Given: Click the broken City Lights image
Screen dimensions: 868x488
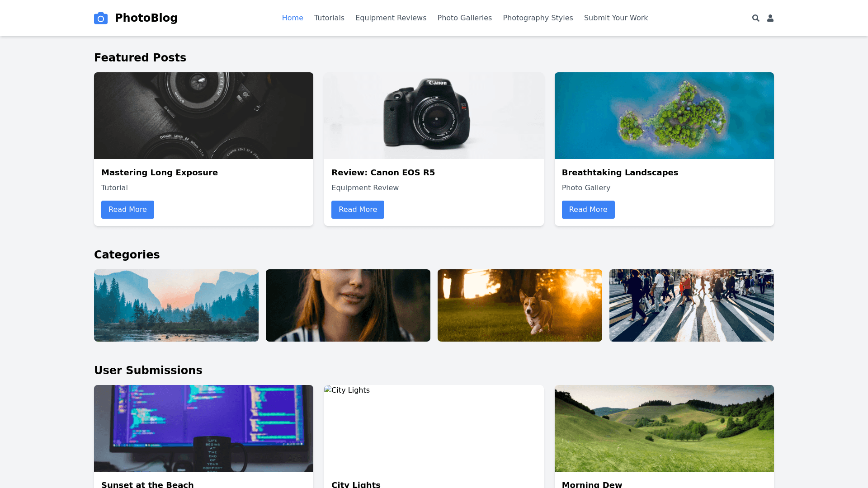Looking at the screenshot, I should pyautogui.click(x=347, y=390).
